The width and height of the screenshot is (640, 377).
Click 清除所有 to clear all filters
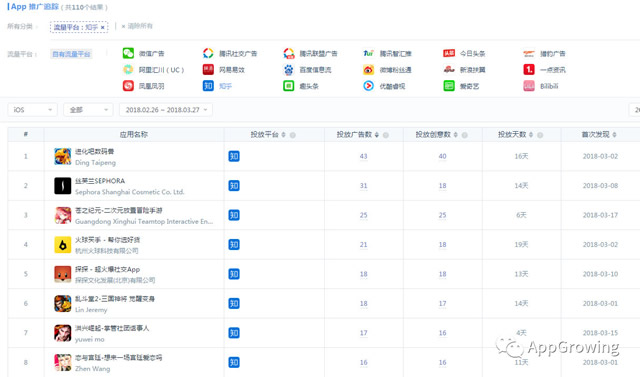[x=137, y=26]
